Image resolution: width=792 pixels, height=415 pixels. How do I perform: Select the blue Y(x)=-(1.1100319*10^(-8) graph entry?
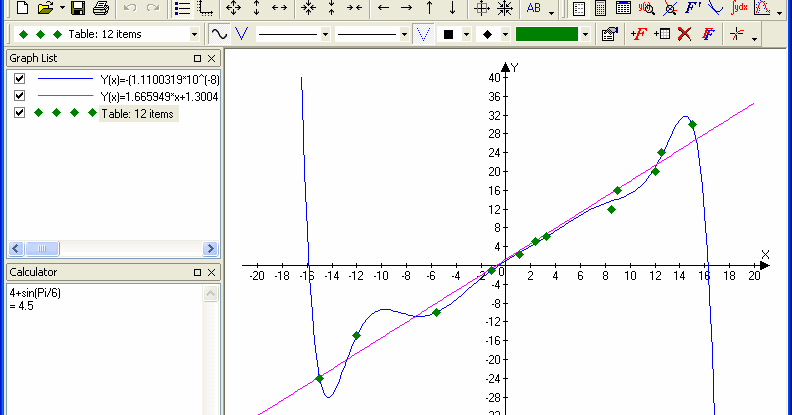click(x=160, y=79)
